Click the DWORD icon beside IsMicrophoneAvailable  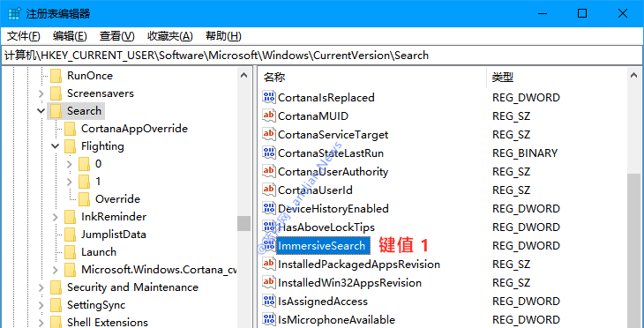pyautogui.click(x=268, y=320)
